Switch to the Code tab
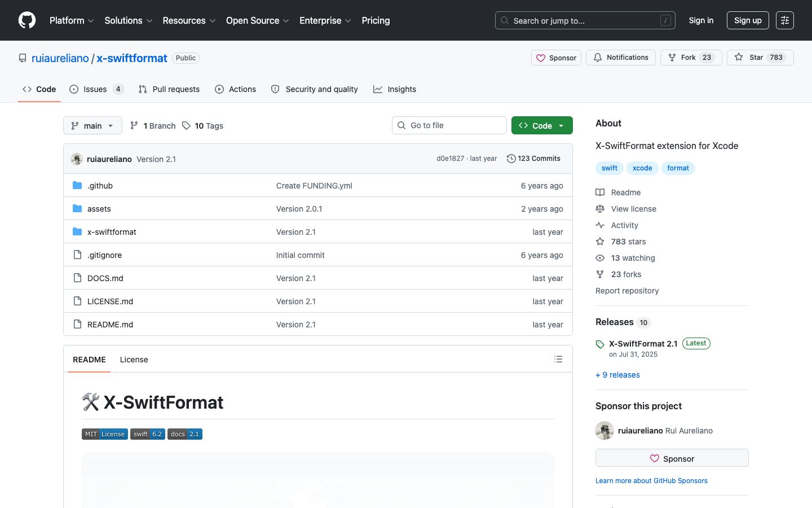 point(39,89)
